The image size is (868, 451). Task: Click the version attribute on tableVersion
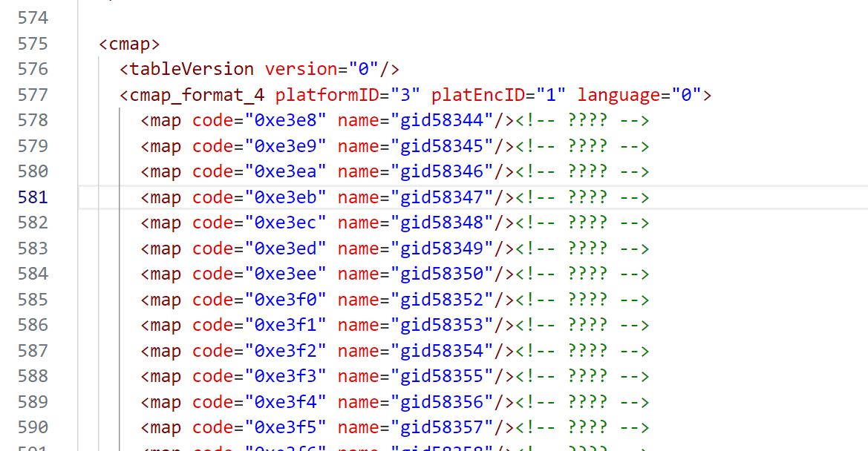point(301,69)
